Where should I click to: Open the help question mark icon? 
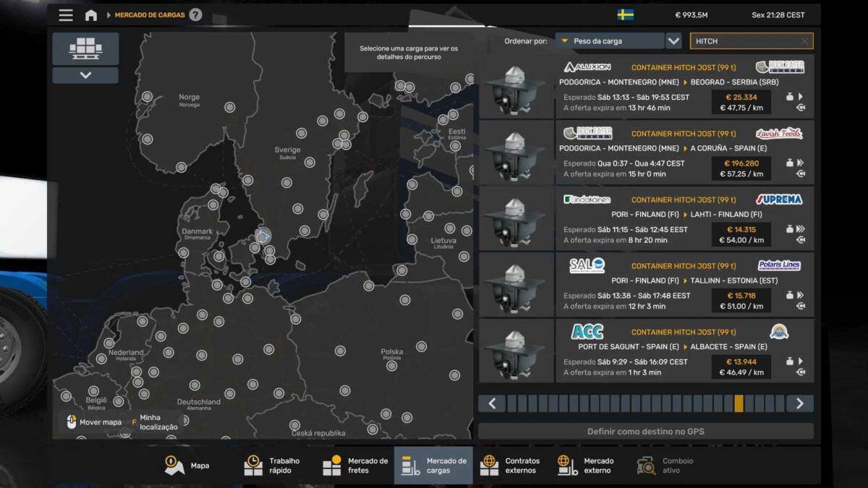pyautogui.click(x=195, y=15)
